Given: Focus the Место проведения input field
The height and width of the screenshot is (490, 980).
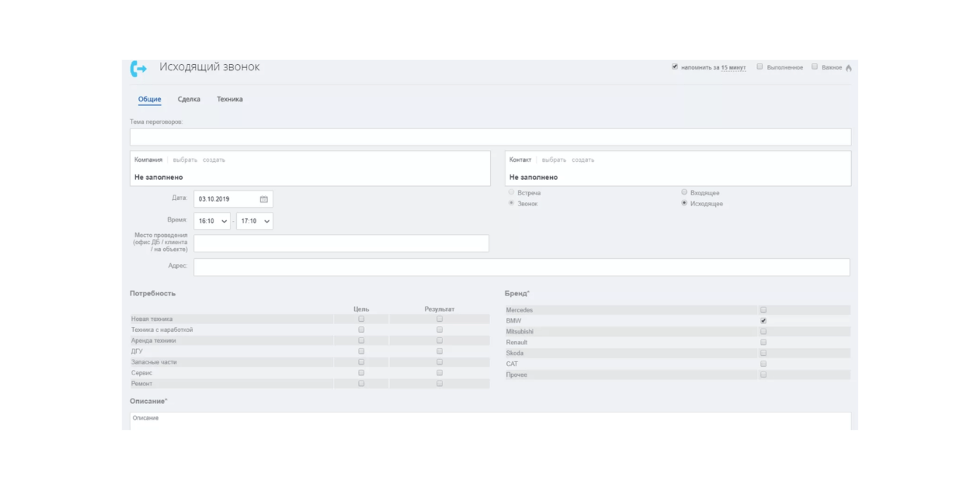Looking at the screenshot, I should (x=342, y=244).
